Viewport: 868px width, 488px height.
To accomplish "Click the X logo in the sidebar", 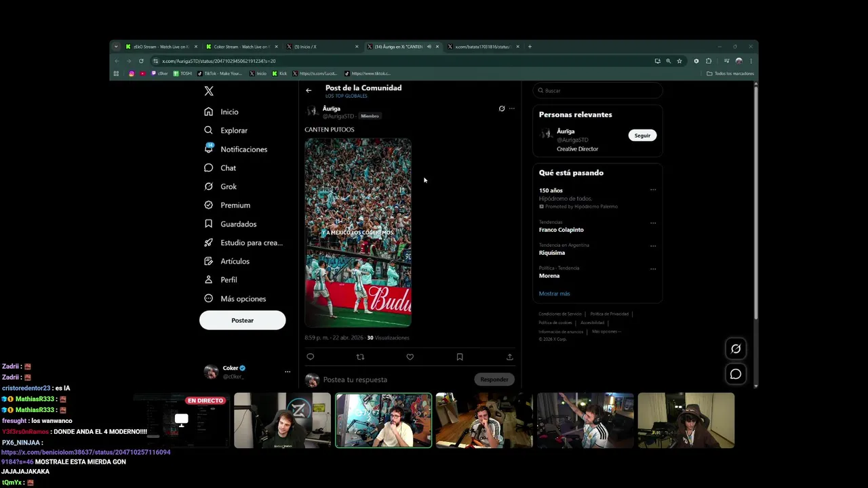I will (x=209, y=91).
